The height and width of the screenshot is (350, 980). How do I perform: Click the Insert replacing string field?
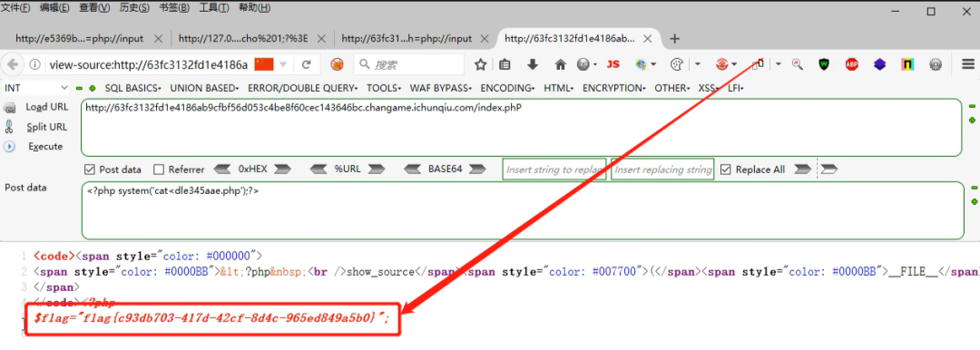[662, 170]
